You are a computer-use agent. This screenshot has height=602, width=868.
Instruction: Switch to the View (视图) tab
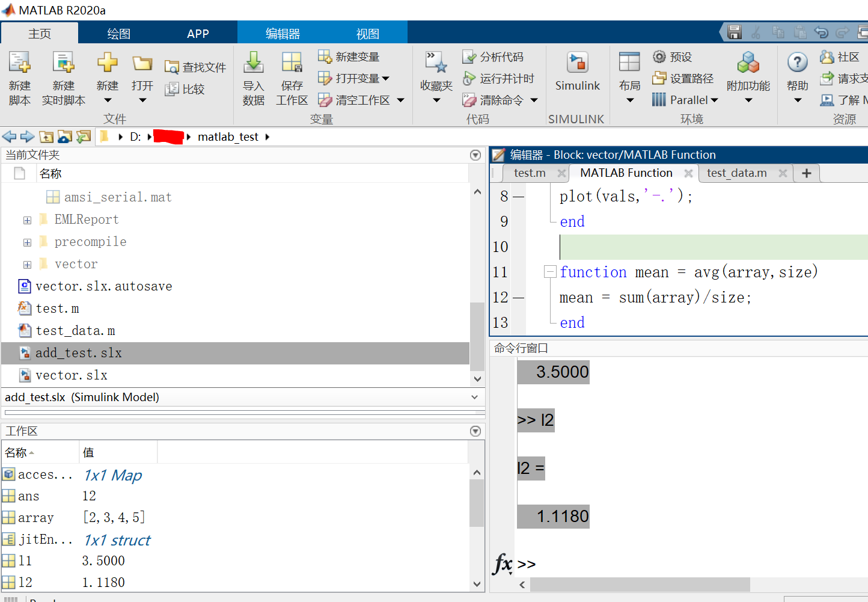tap(367, 34)
